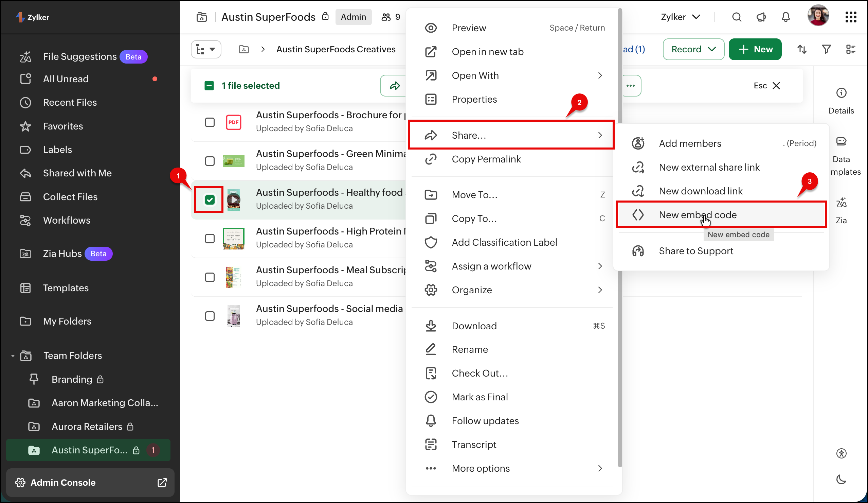Close selection with the Esc X button
This screenshot has width=868, height=503.
click(767, 86)
